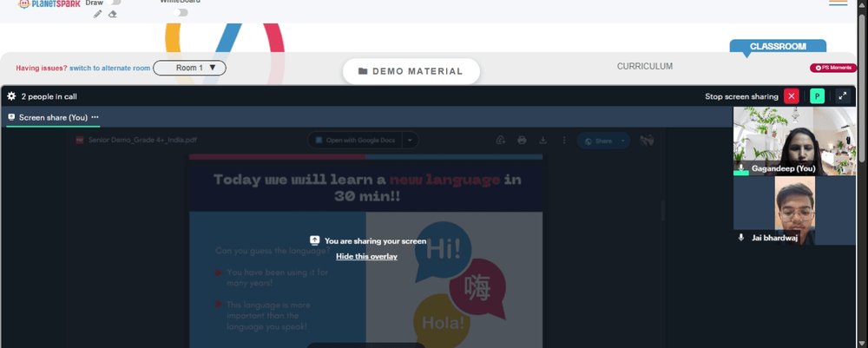Click the Add to Drive icon
868x348 pixels.
point(501,141)
